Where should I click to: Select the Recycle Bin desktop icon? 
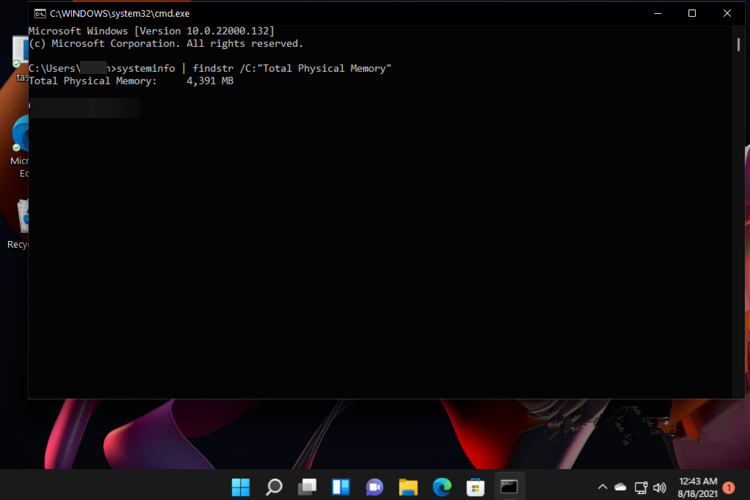coord(20,220)
